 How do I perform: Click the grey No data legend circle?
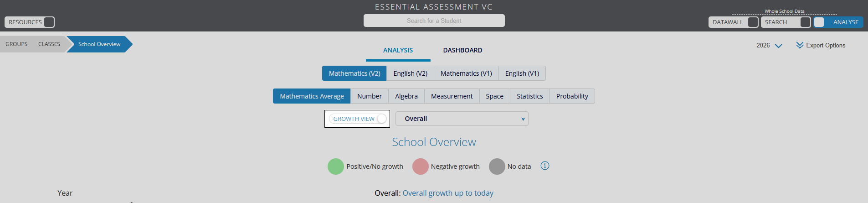tap(497, 167)
